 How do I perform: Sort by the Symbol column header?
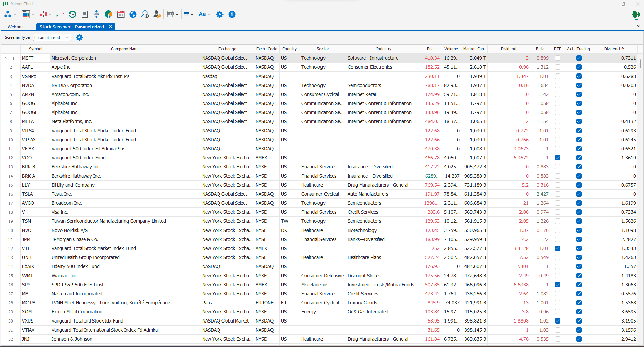(35, 49)
